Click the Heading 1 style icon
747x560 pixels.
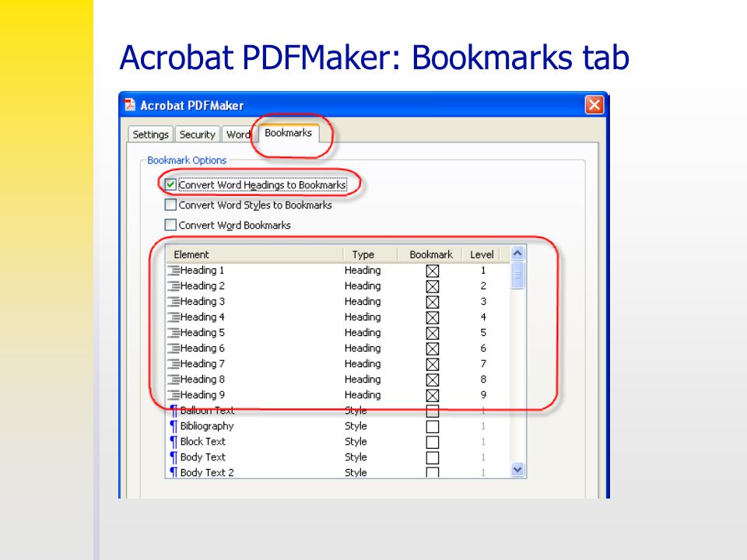click(174, 271)
